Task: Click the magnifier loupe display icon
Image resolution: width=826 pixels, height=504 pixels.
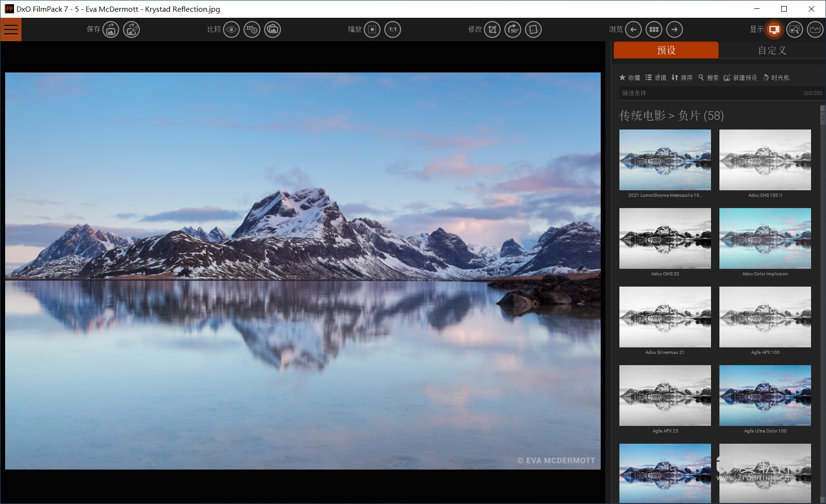Action: (x=794, y=29)
